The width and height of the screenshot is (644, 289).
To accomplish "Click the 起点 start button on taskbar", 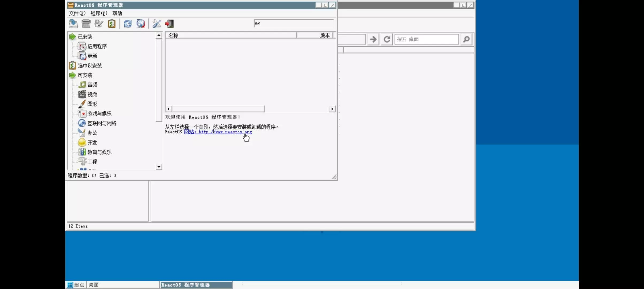I will pos(76,285).
